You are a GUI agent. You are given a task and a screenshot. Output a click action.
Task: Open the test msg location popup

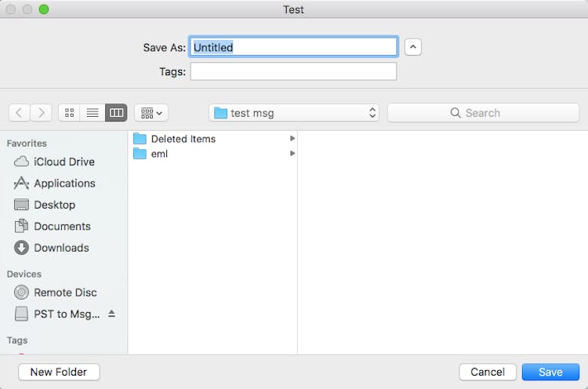point(294,113)
